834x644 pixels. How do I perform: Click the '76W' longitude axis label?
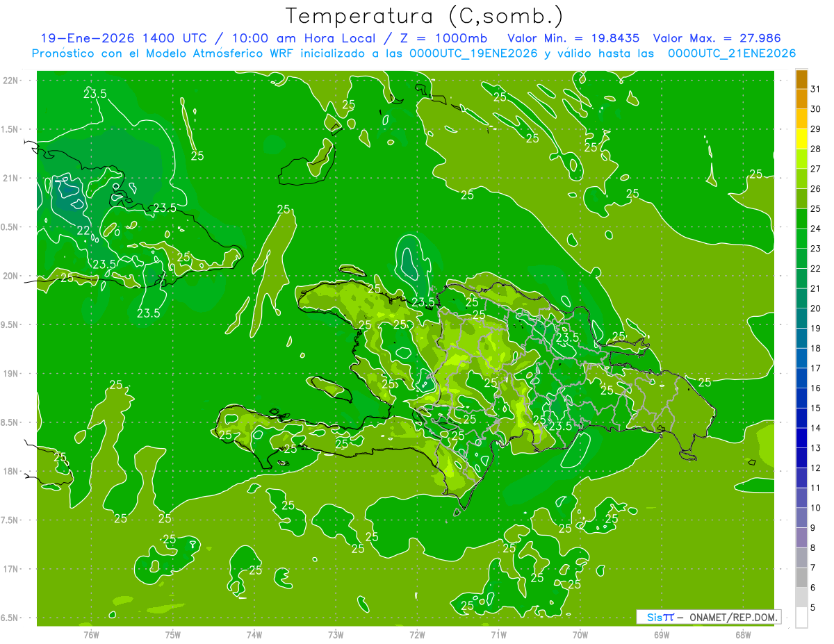(x=91, y=634)
